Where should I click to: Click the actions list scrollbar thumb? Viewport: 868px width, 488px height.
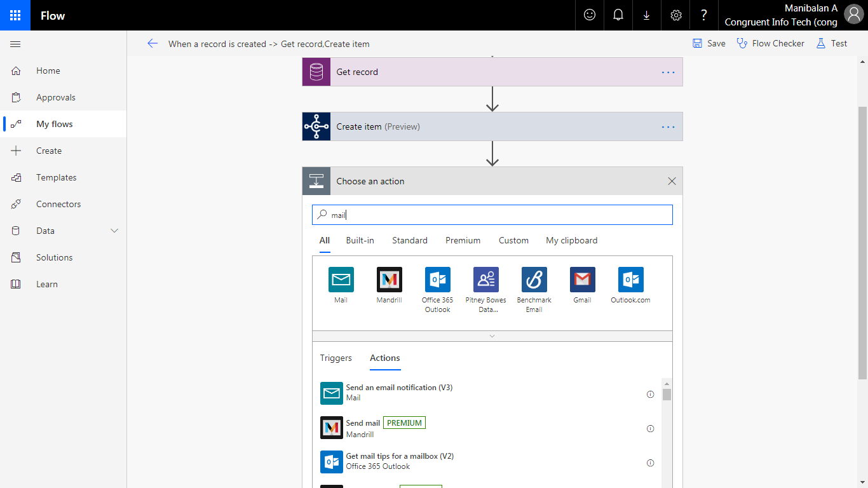coord(667,395)
